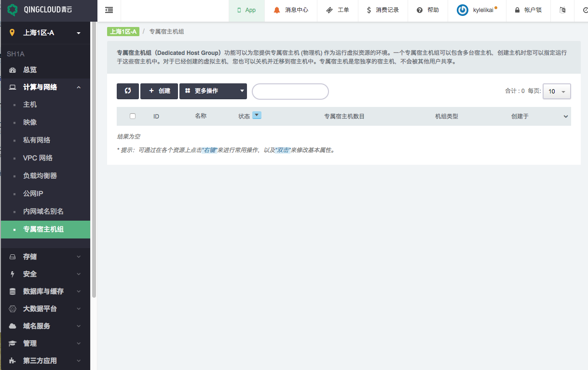Select 主机 in the sidebar
Image resolution: width=588 pixels, height=370 pixels.
(30, 105)
